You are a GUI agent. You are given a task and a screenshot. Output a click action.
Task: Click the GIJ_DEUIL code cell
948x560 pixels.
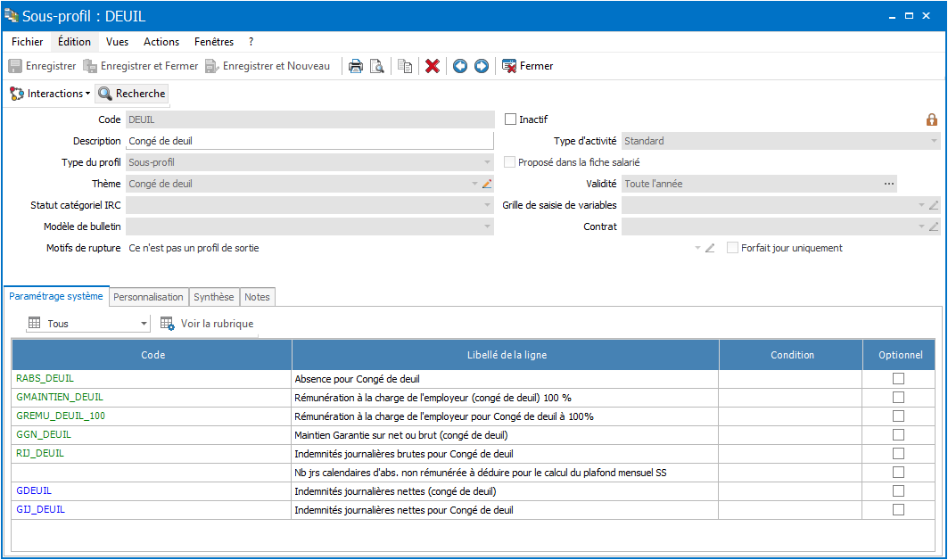click(152, 510)
